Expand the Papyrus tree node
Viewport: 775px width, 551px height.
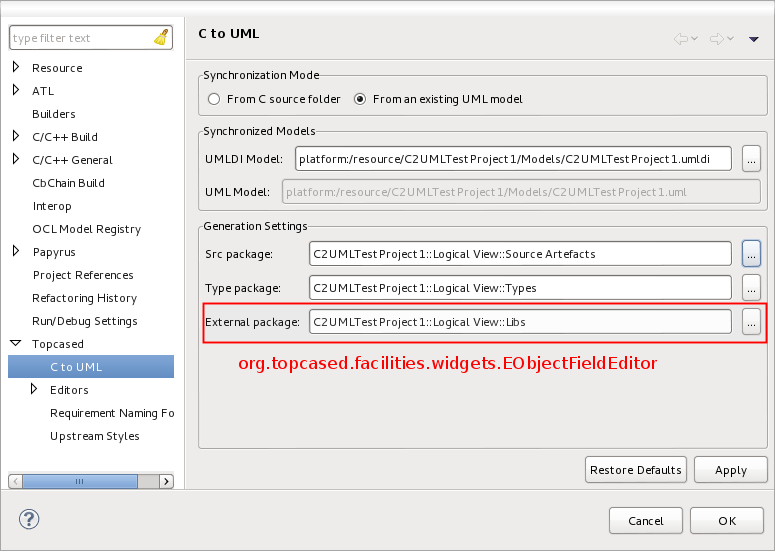coord(16,251)
